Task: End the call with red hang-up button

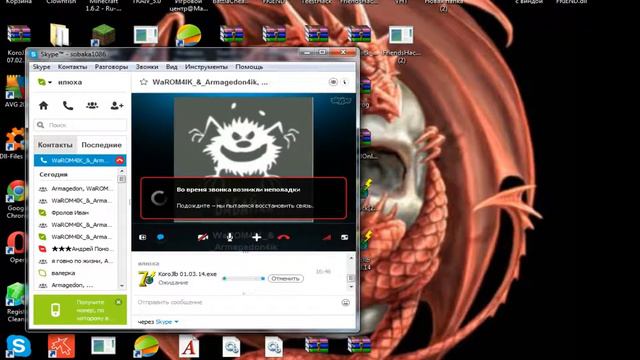Action: click(284, 237)
